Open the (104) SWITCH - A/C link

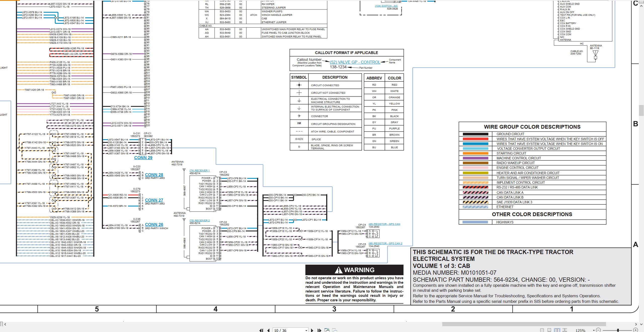pos(386,6)
